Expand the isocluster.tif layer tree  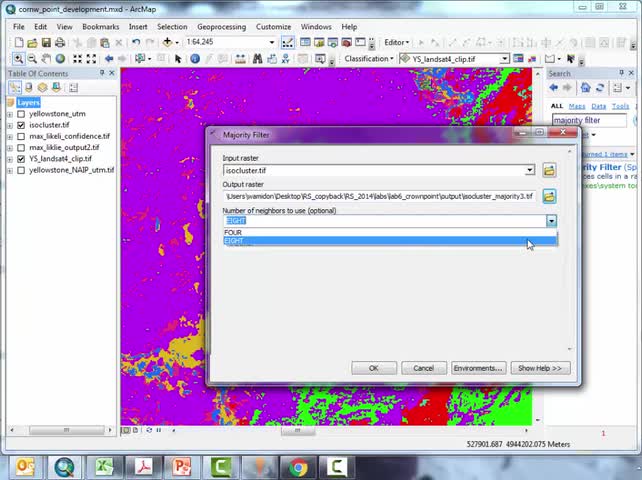click(x=10, y=125)
